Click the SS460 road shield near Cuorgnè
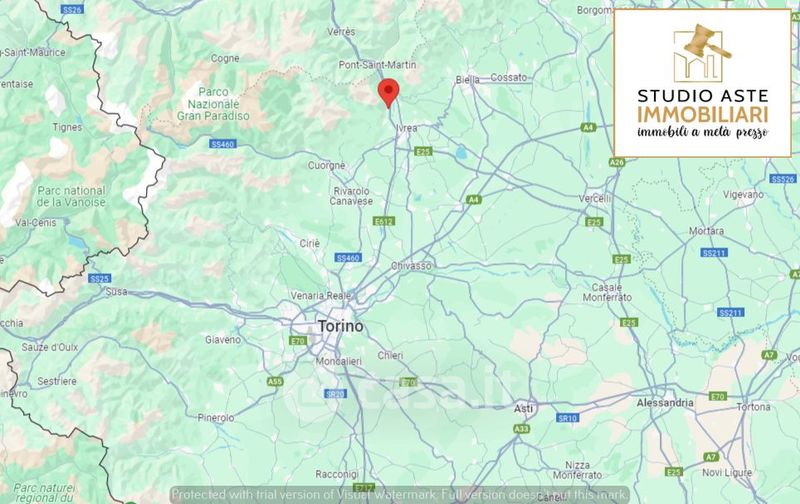The height and width of the screenshot is (504, 800). click(222, 144)
